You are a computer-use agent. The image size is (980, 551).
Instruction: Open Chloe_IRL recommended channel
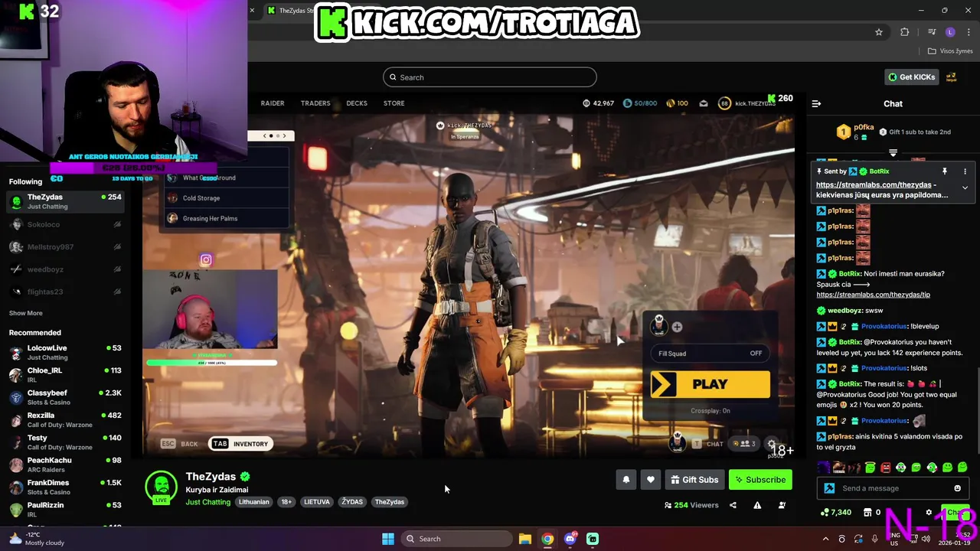click(x=65, y=375)
